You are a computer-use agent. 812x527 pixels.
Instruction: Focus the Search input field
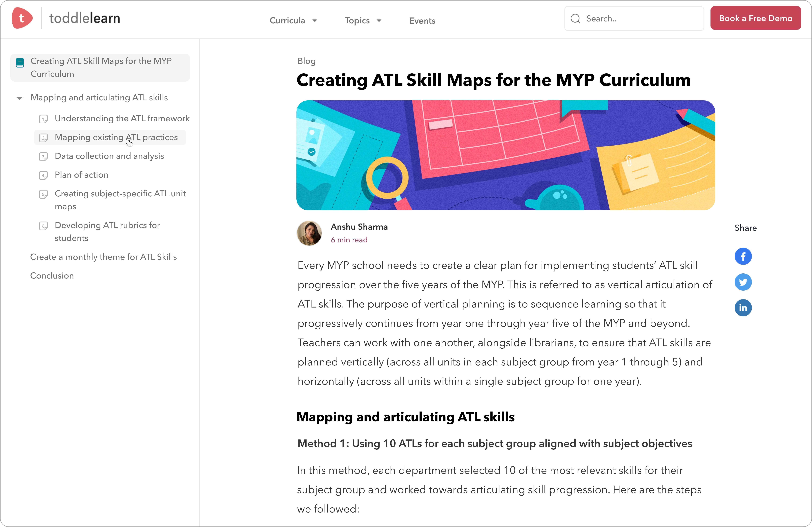point(634,18)
